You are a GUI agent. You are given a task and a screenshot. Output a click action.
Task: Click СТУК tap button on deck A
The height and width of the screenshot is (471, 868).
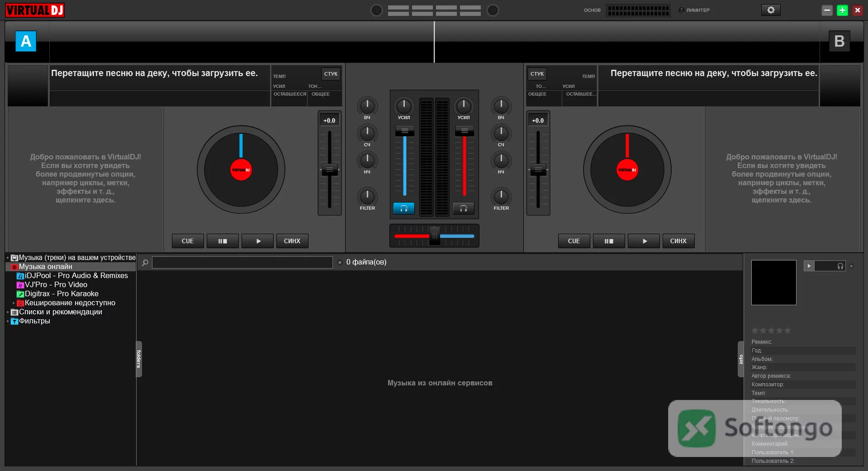pos(331,74)
